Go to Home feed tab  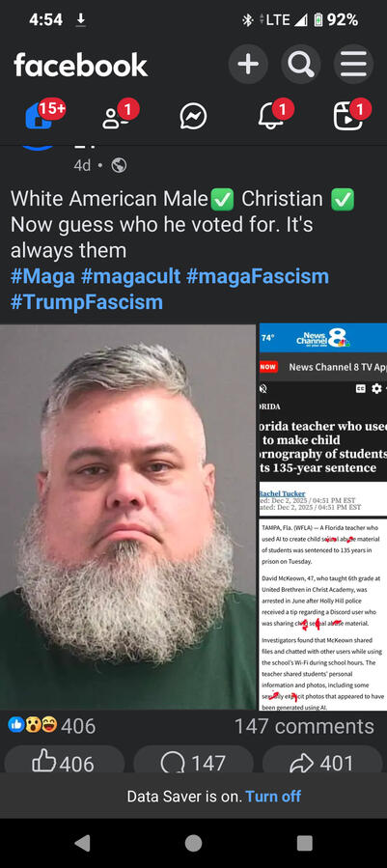(x=39, y=116)
